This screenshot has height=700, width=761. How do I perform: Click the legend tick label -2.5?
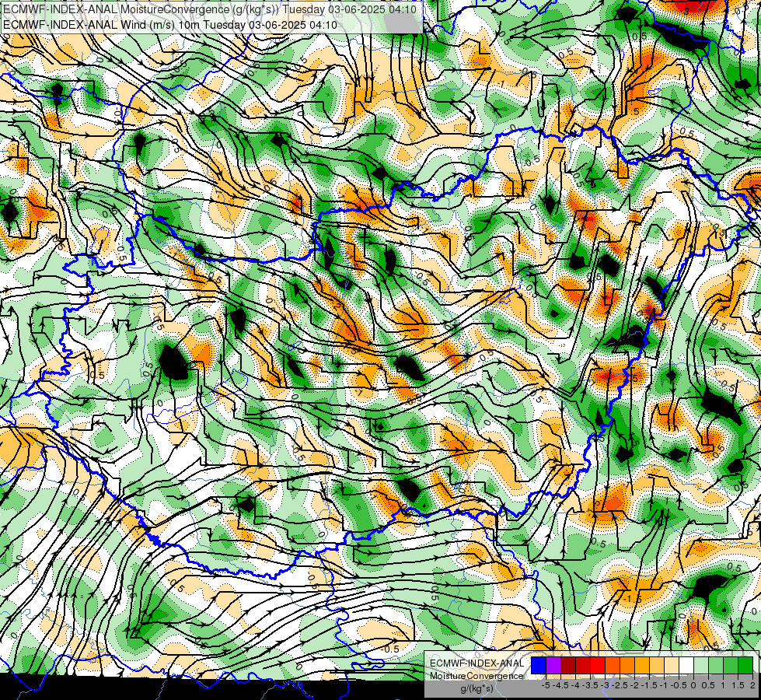[x=620, y=685]
